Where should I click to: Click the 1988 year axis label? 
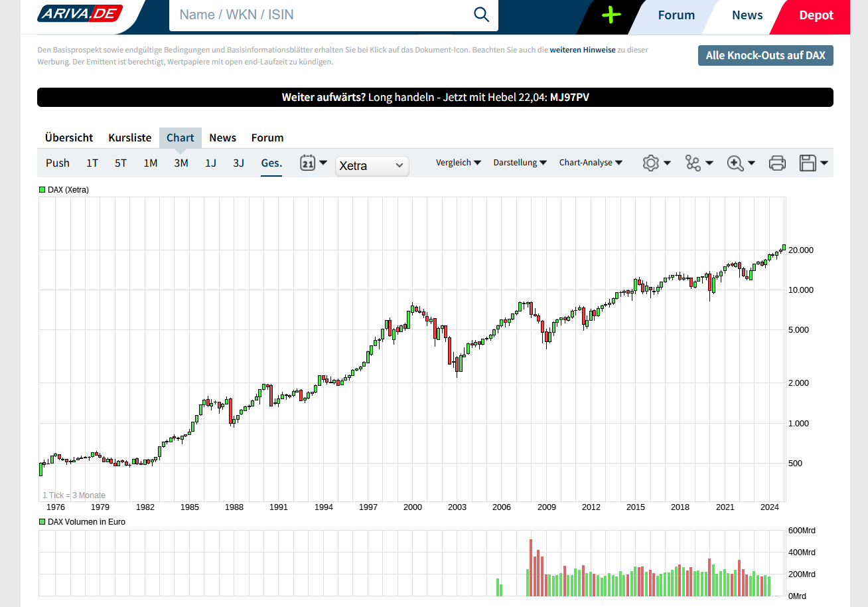pos(234,507)
